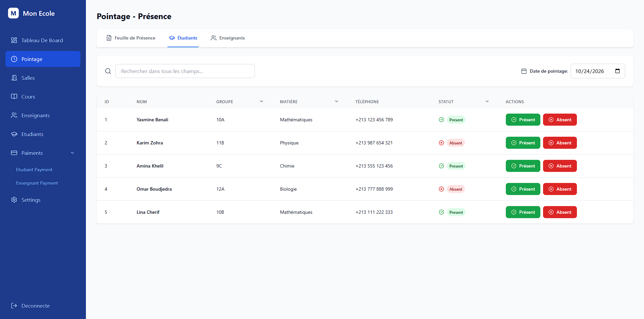644x319 pixels.
Task: Click the search magnifier icon
Action: (108, 71)
